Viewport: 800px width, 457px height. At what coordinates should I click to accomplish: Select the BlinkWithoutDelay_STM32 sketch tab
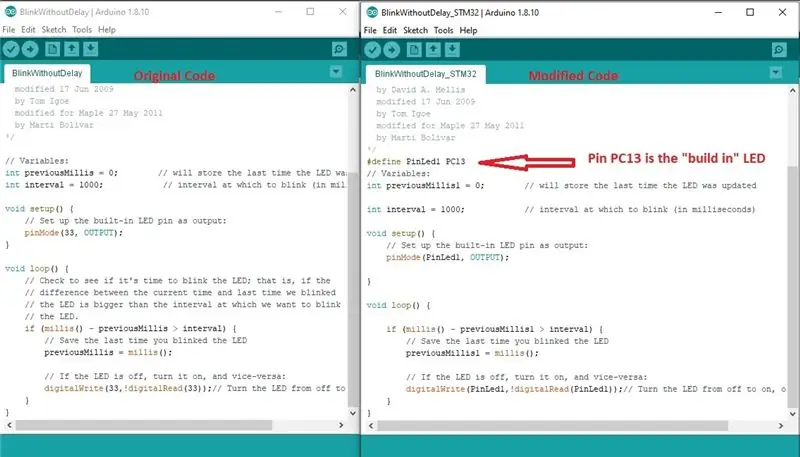(426, 74)
